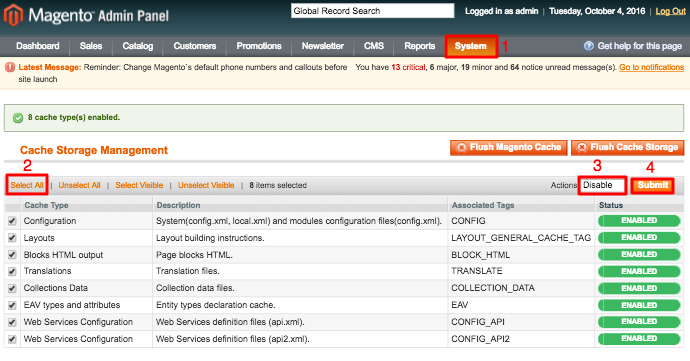Open the Go to notifications link

(x=652, y=67)
